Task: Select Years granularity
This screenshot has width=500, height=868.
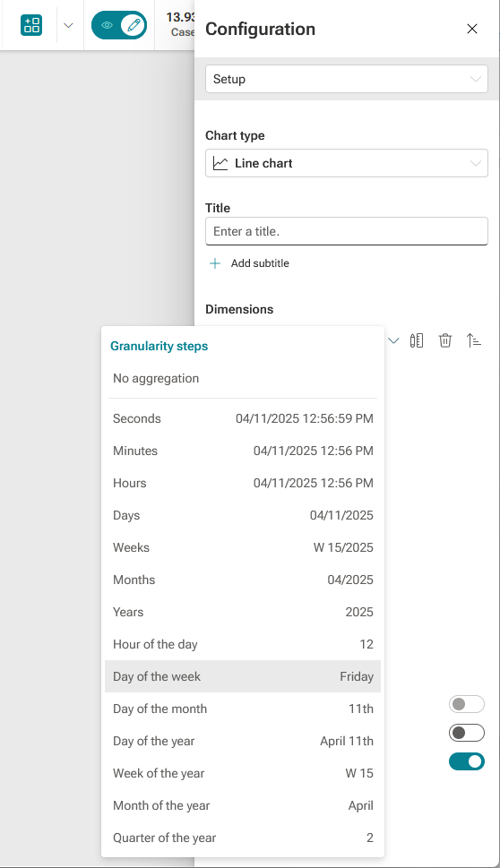Action: [x=243, y=612]
